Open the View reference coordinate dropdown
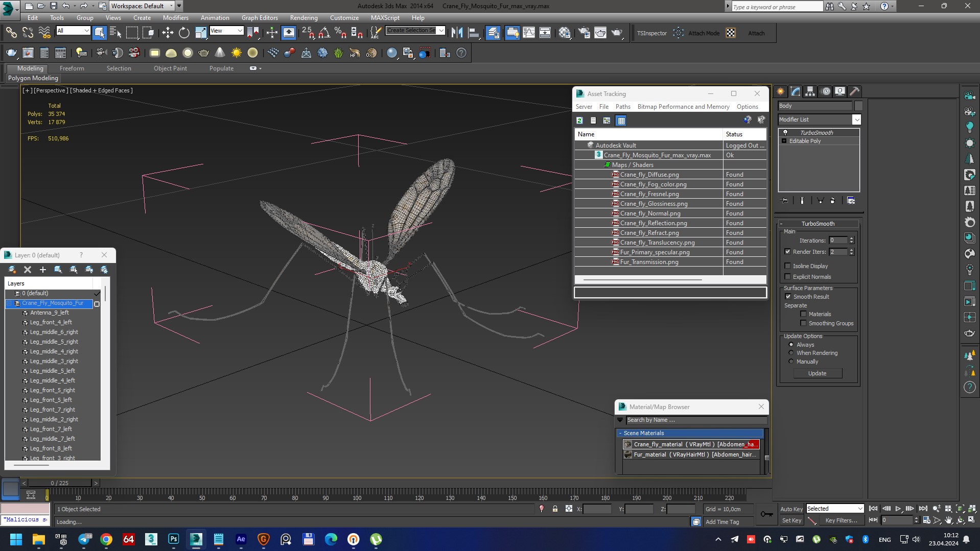Image resolution: width=980 pixels, height=551 pixels. point(226,31)
